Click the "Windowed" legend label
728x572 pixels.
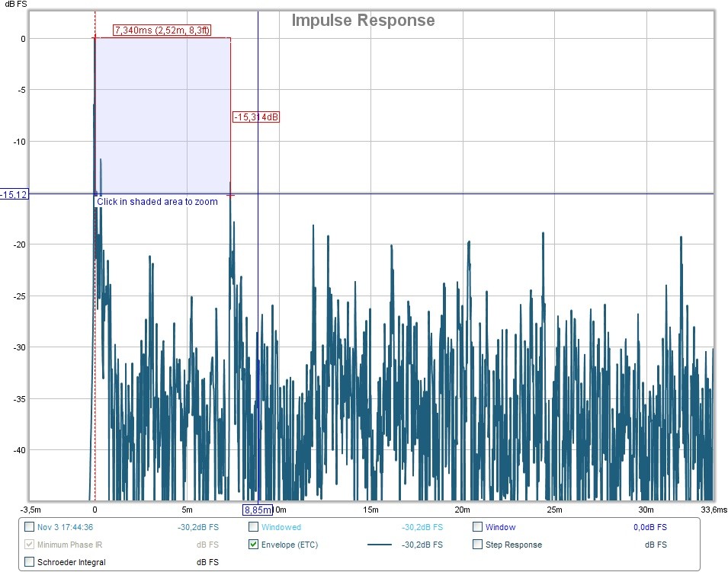[281, 527]
